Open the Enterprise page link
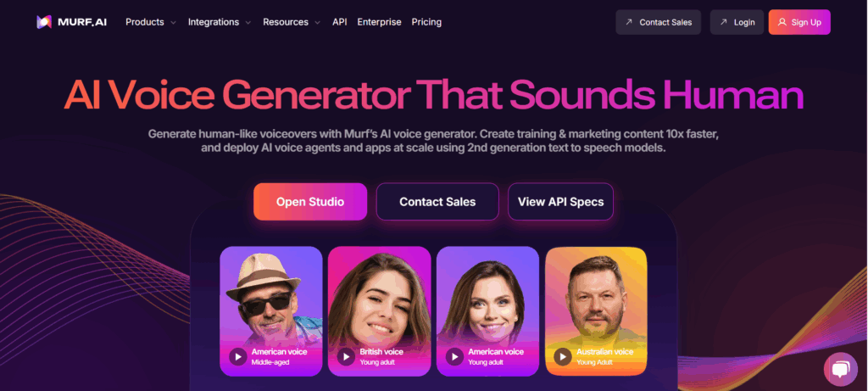This screenshot has width=868, height=391. (379, 22)
